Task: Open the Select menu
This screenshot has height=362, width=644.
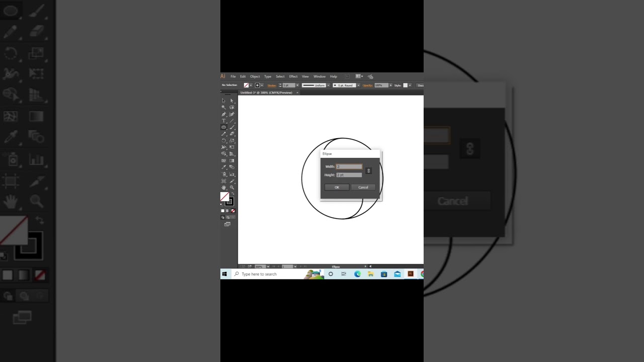Action: tap(280, 76)
